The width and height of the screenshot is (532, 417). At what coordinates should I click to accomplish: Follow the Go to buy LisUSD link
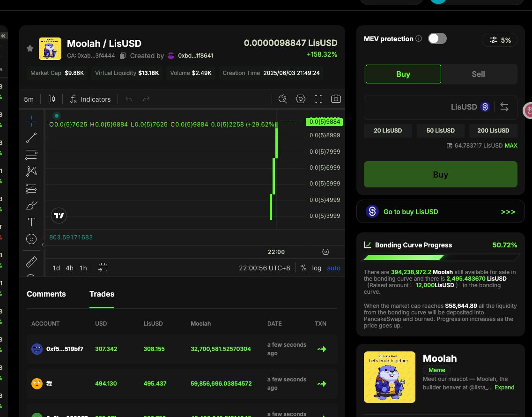pyautogui.click(x=440, y=212)
